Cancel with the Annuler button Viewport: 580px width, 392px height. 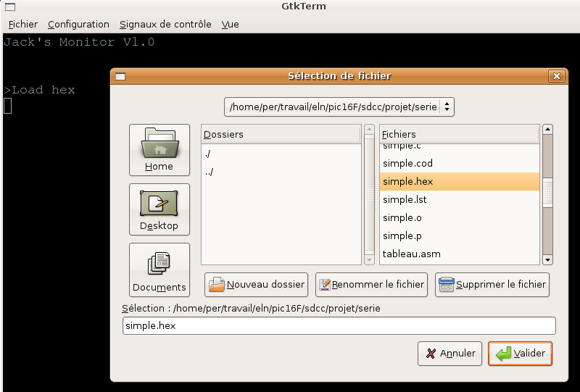click(x=449, y=354)
